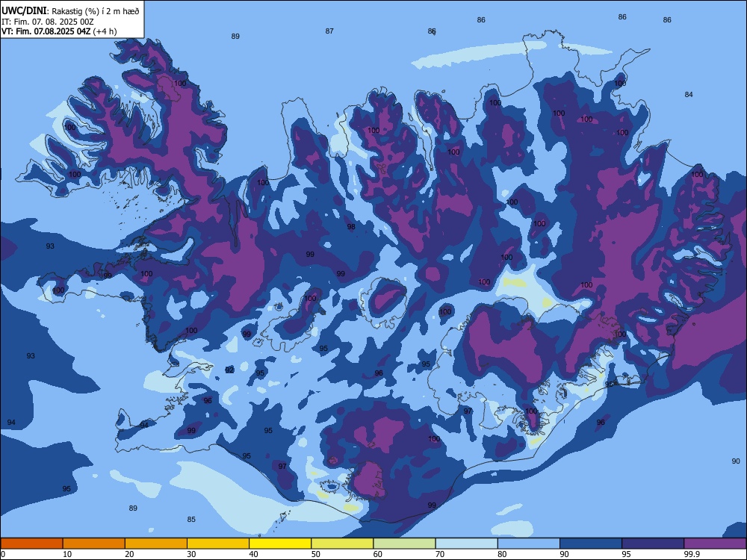This screenshot has height=560, width=747.
Task: Pick the pale green 60–70 legend swatch
Action: tap(404, 544)
